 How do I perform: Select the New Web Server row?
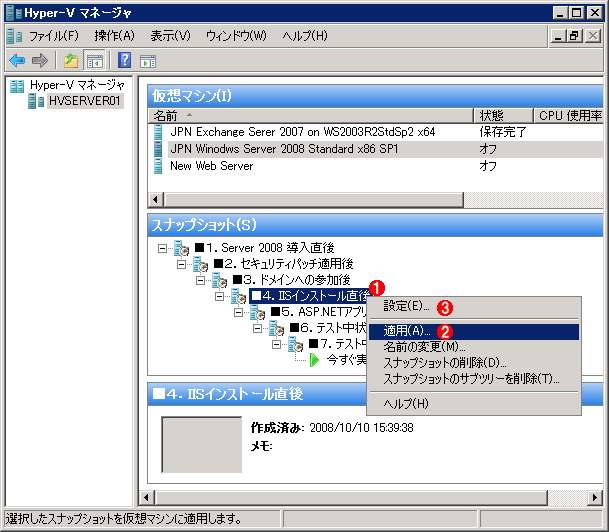point(376,166)
